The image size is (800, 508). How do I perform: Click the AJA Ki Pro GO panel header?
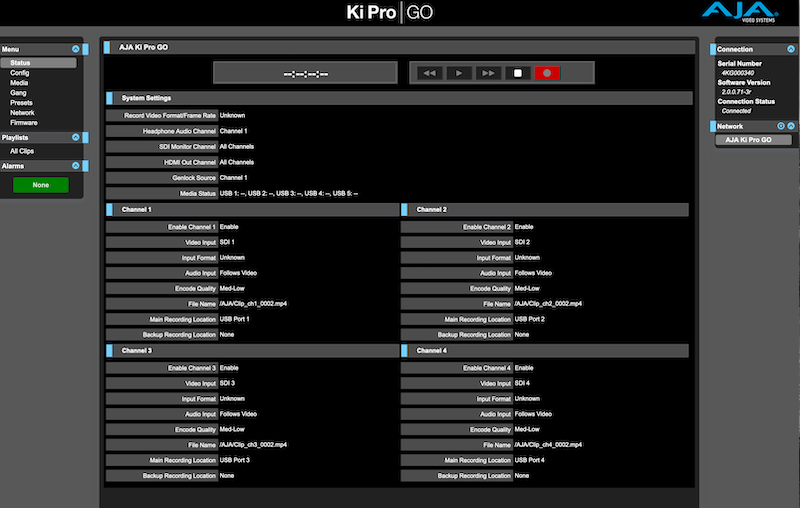(399, 47)
